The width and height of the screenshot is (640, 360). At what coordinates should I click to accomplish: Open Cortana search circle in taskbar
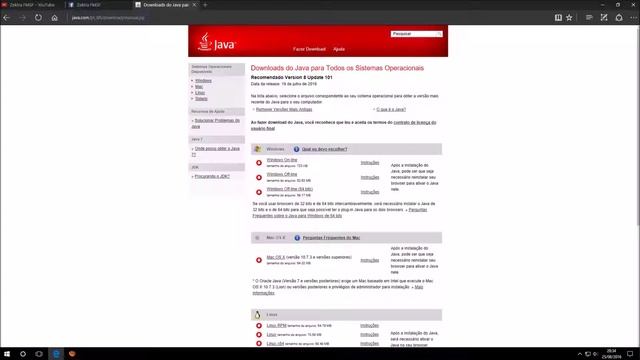23,354
